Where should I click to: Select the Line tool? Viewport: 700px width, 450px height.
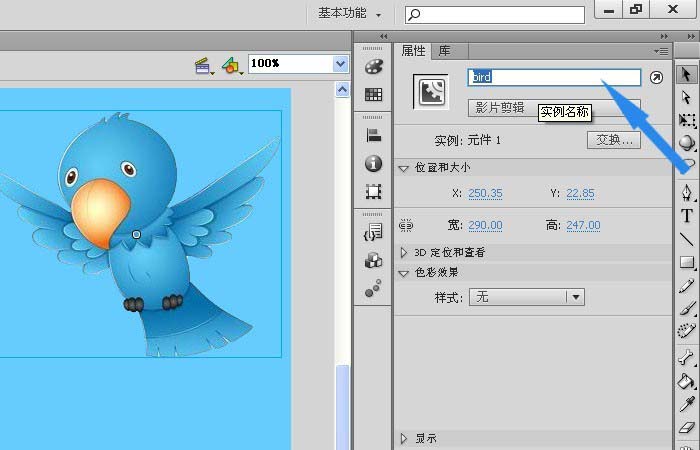687,239
